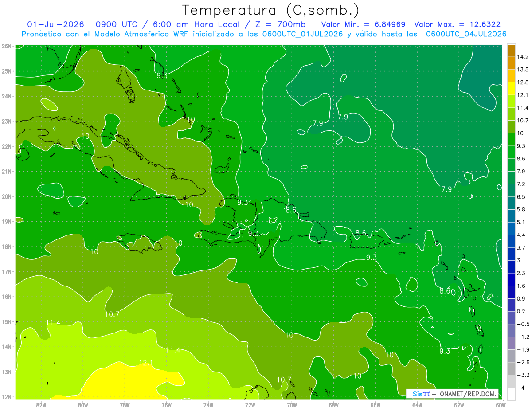Image resolution: width=532 pixels, height=411 pixels.
Task: Pick the purple swatch between -1.9 and -1.2
Action: click(x=511, y=343)
